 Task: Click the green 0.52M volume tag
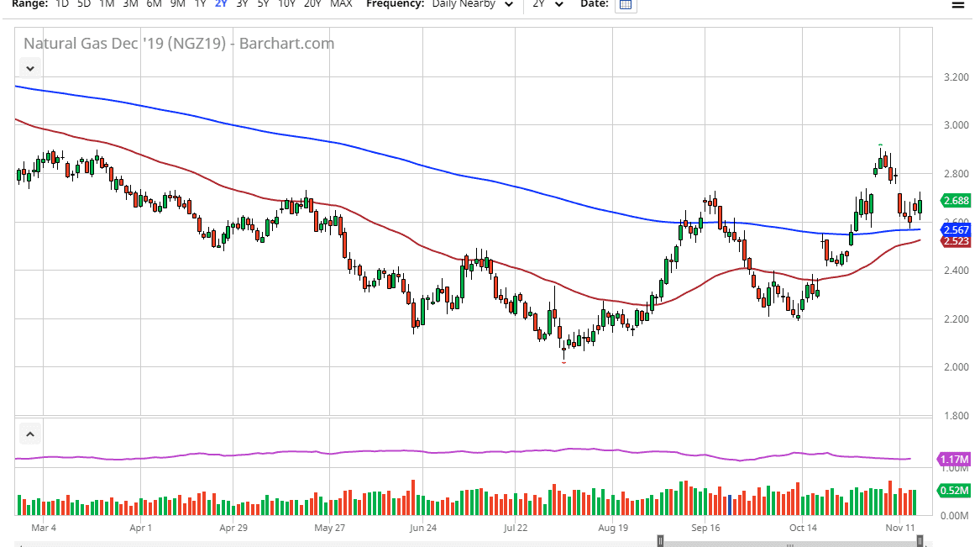[953, 491]
